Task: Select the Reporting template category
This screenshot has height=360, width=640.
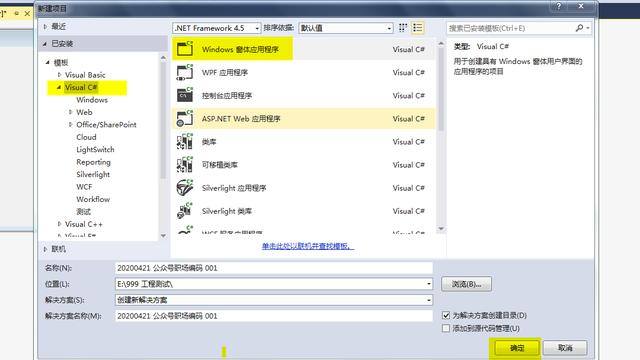Action: [93, 162]
